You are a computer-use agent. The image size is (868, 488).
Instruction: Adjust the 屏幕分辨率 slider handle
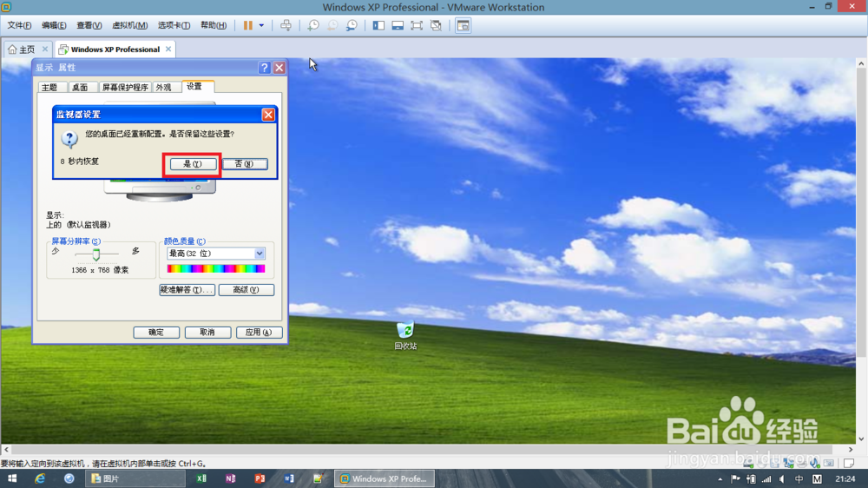point(96,254)
